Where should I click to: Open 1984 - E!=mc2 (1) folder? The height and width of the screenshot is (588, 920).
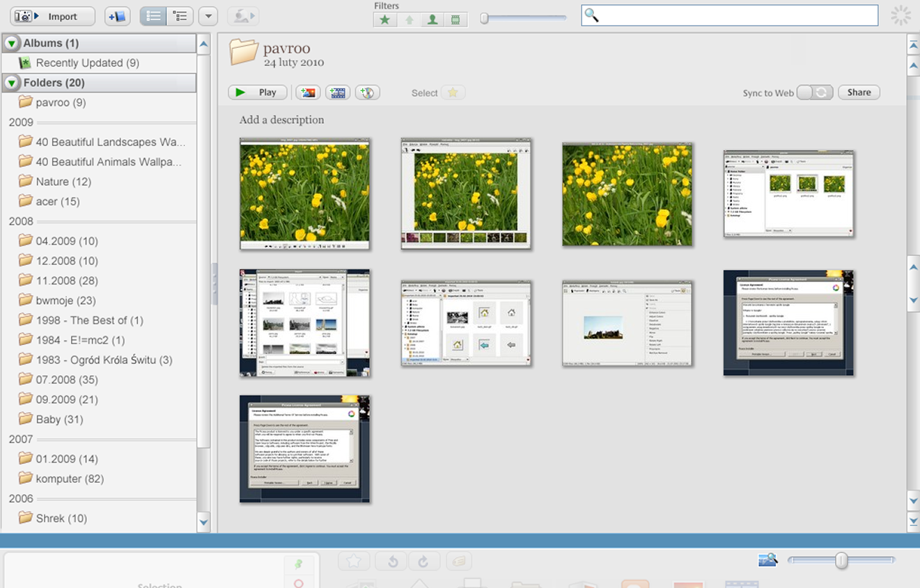pos(80,340)
